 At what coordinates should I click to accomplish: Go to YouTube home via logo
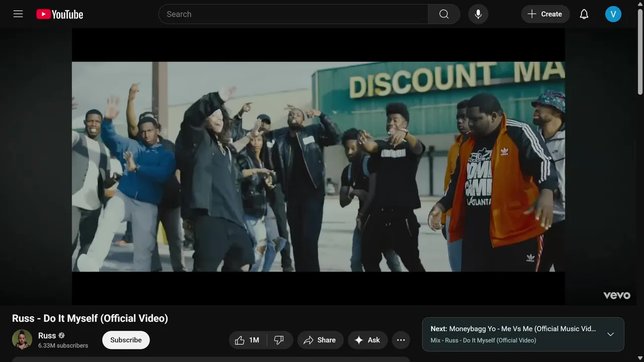(x=60, y=15)
